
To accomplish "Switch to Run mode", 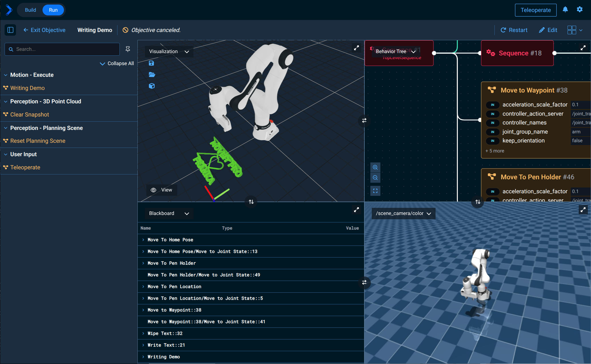I will click(x=53, y=10).
